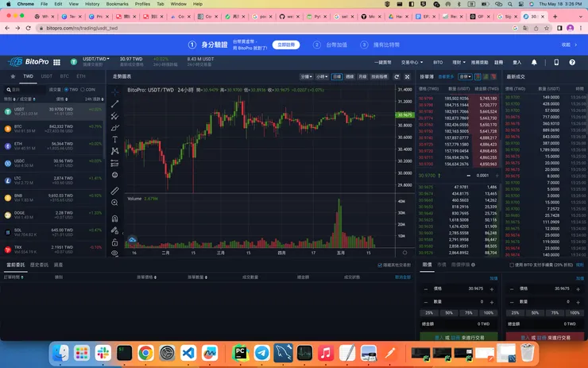588x368 pixels.
Task: Select the price forecast and position tool
Action: click(x=114, y=163)
